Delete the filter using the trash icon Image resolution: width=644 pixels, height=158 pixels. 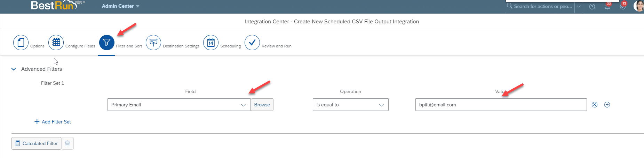click(x=67, y=143)
